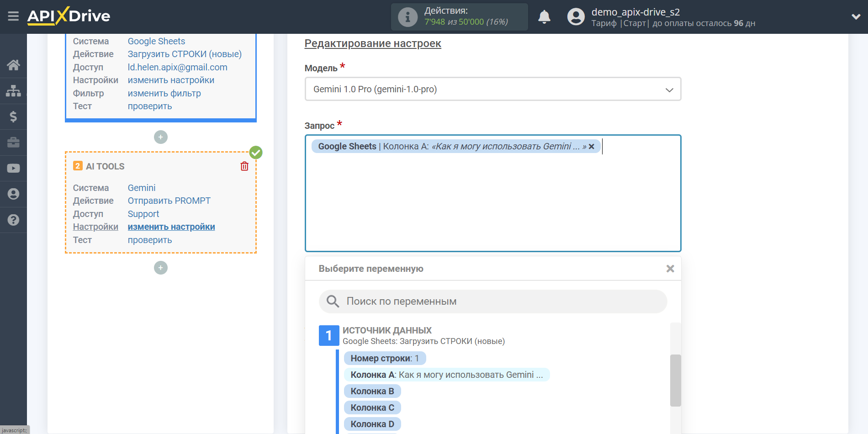Open the hamburger menu
The image size is (868, 434).
(13, 16)
